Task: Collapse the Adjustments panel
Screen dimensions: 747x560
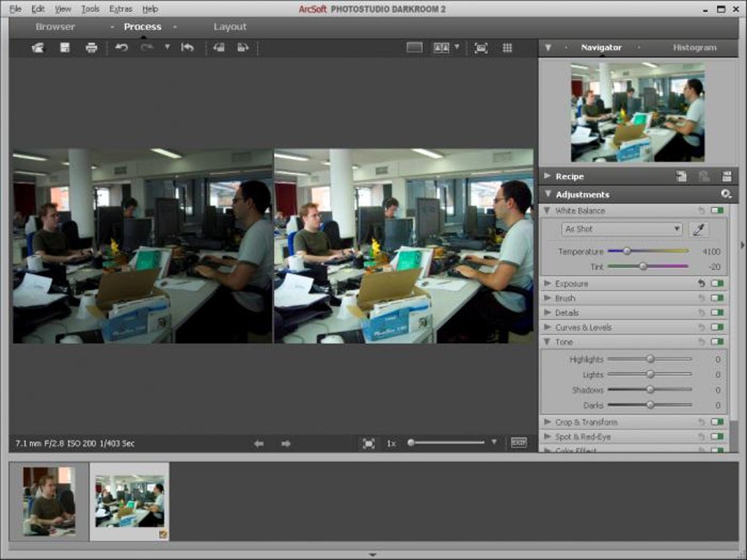Action: coord(548,194)
